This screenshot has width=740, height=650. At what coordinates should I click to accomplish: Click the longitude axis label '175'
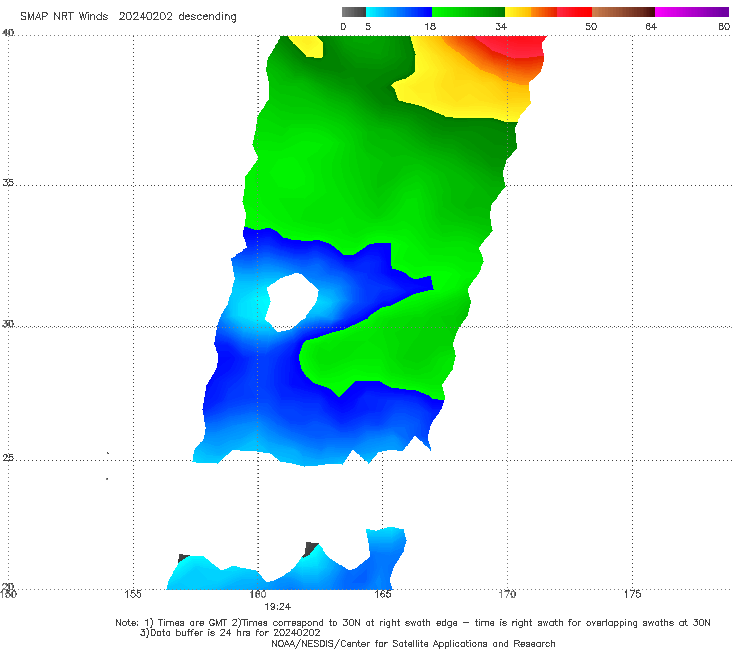[x=632, y=594]
